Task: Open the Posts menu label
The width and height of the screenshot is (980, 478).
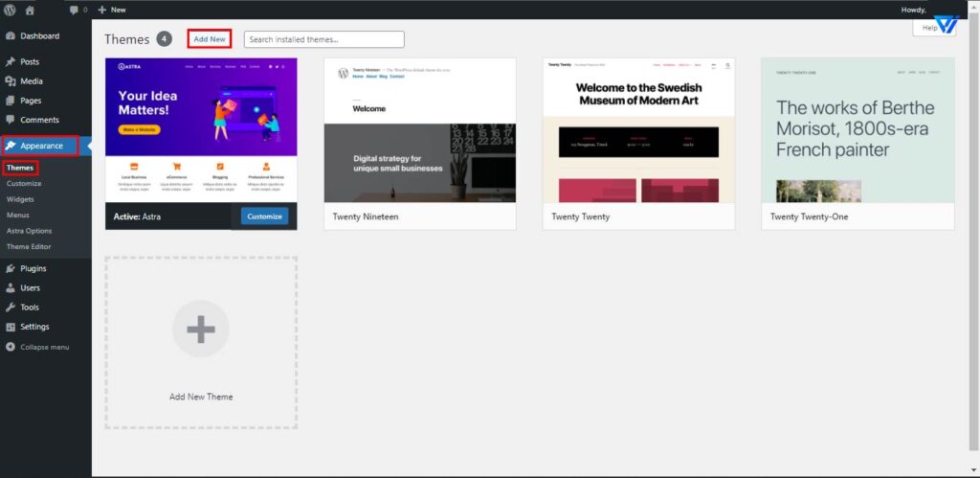Action: [30, 62]
